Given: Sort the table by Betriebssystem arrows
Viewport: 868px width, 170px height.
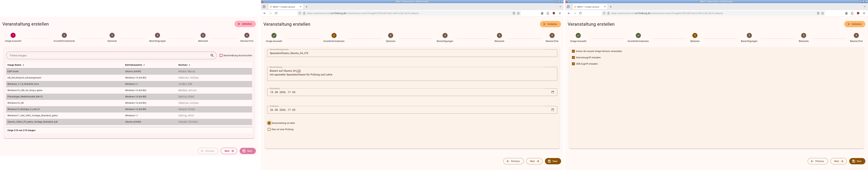Looking at the screenshot, I should [144, 65].
